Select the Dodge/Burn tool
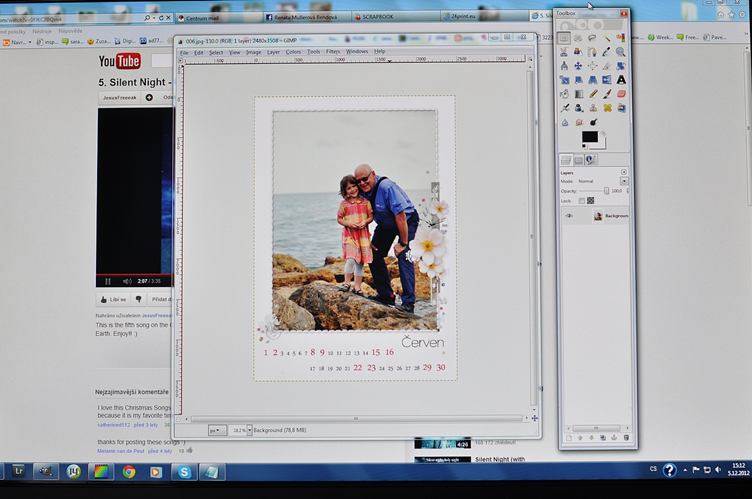The image size is (752, 499). click(594, 122)
